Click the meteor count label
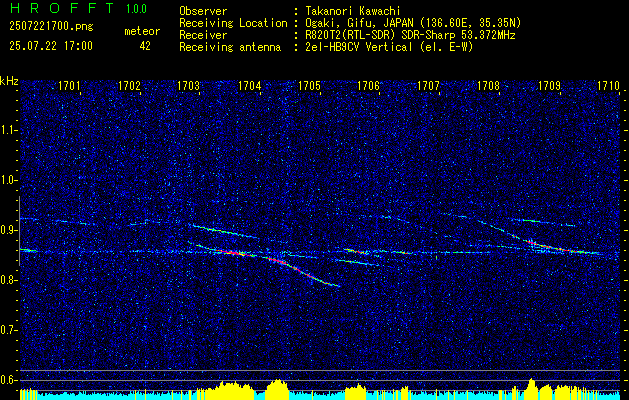The width and height of the screenshot is (629, 400). pyautogui.click(x=142, y=31)
